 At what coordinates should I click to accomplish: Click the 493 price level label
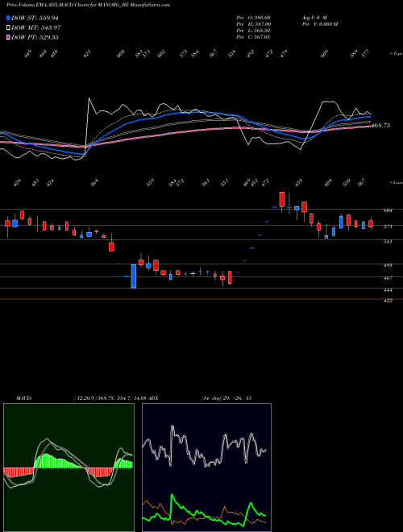[388, 265]
